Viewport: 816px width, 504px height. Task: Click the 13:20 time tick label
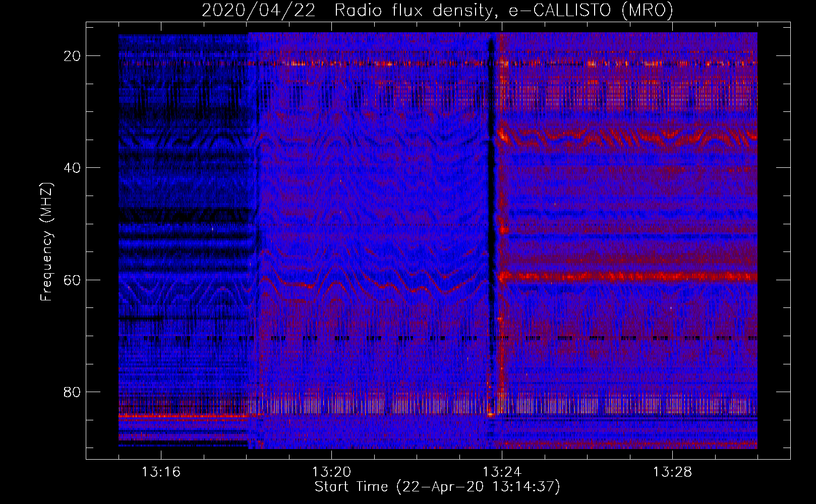[331, 472]
